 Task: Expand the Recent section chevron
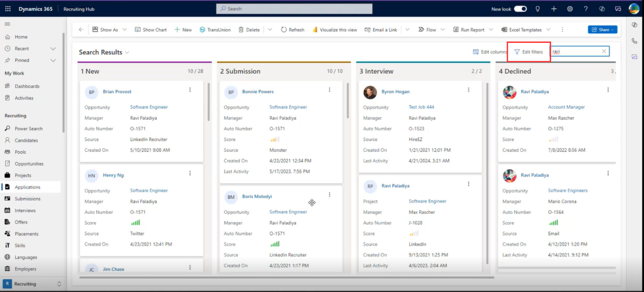(53, 49)
